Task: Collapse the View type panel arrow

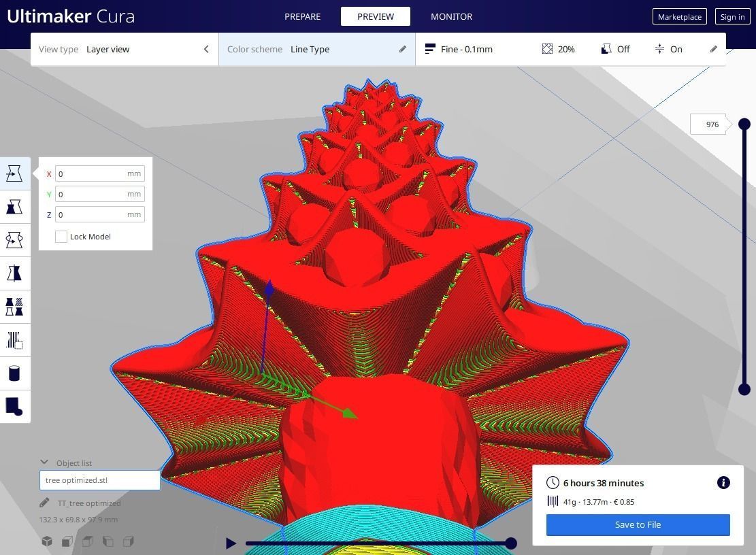Action: tap(206, 49)
